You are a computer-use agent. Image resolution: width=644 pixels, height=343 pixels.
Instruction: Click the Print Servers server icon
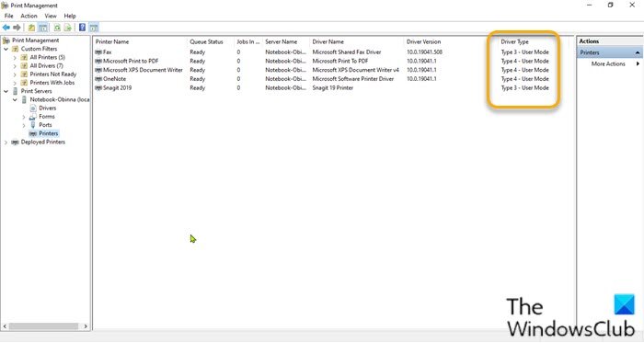(16, 91)
